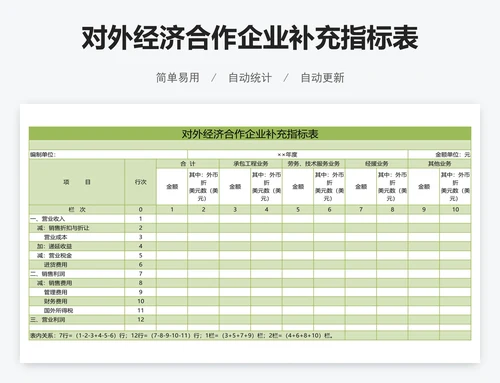Click the empty 其他业务 金额 cell in 营业利润 row
Viewport: 500px width, 383px height.
(x=424, y=319)
